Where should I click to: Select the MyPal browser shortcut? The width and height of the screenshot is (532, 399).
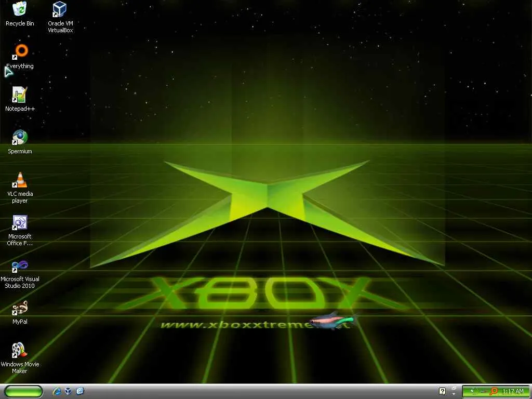click(20, 312)
